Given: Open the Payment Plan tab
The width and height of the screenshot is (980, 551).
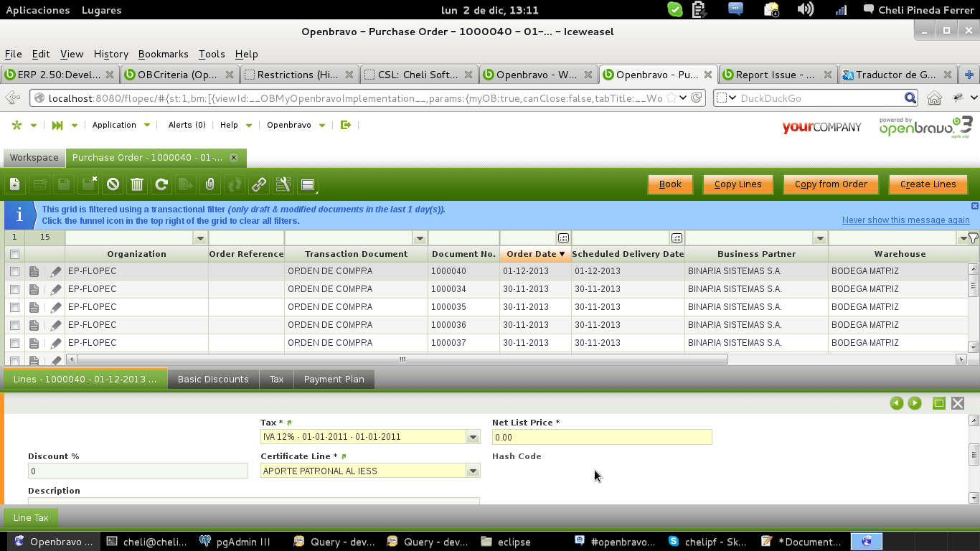Looking at the screenshot, I should pyautogui.click(x=334, y=379).
